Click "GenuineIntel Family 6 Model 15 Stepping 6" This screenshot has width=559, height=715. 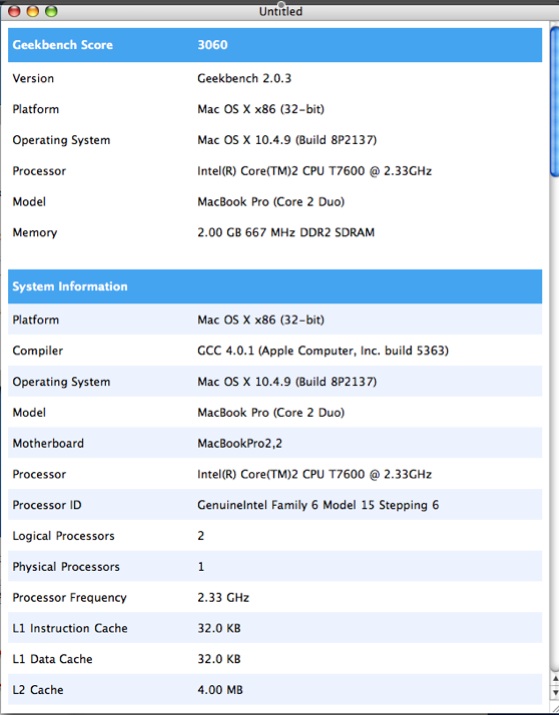[318, 505]
